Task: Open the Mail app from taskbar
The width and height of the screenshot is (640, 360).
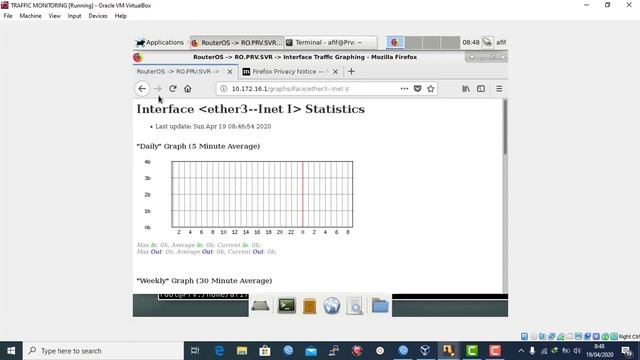Action: coord(311,351)
